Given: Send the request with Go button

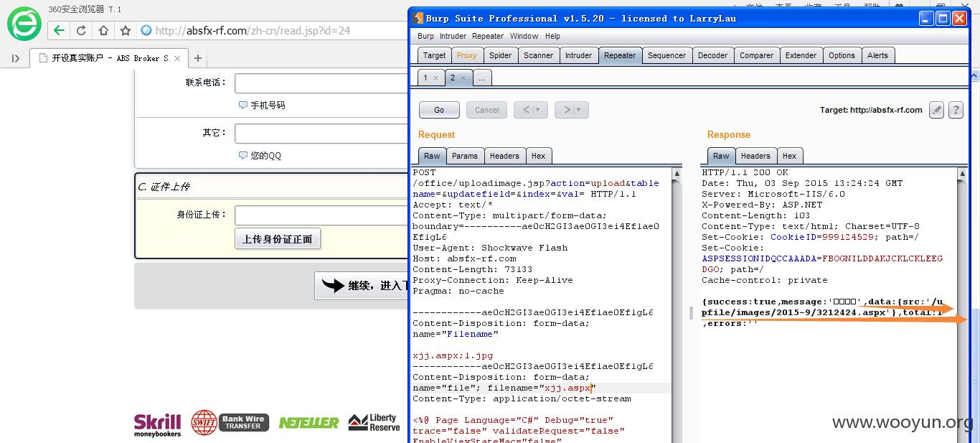Looking at the screenshot, I should (439, 110).
